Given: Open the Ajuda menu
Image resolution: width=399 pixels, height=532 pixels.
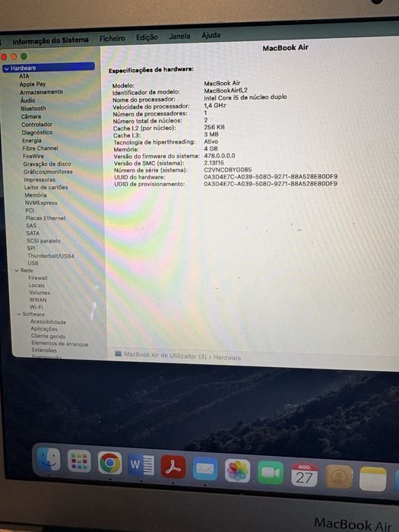Looking at the screenshot, I should click(x=211, y=35).
